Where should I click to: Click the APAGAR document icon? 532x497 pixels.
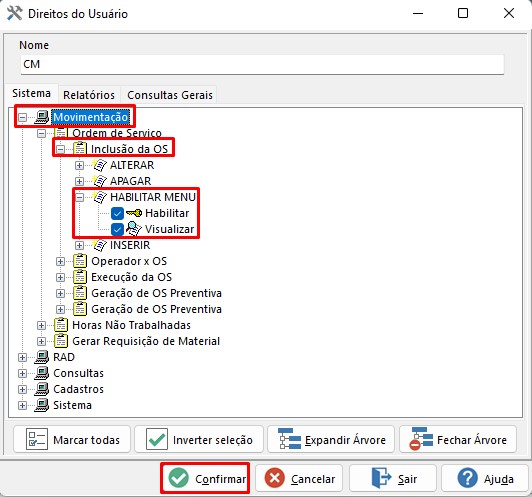[x=100, y=181]
